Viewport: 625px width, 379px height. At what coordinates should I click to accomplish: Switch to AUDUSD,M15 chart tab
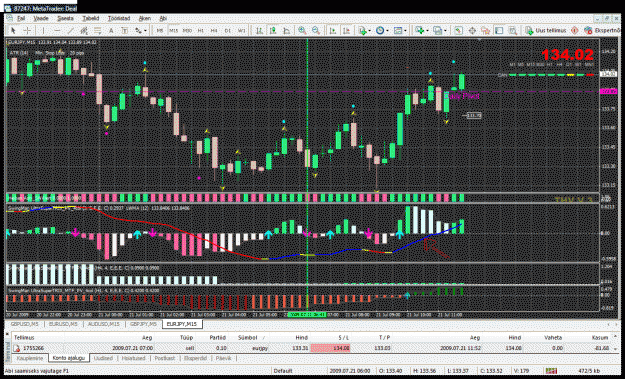104,324
